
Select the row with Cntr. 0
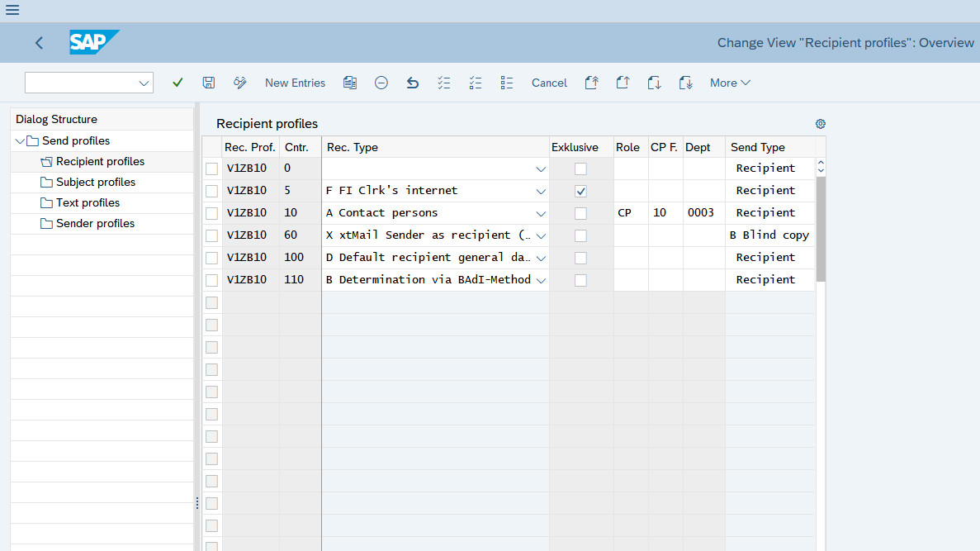point(212,169)
